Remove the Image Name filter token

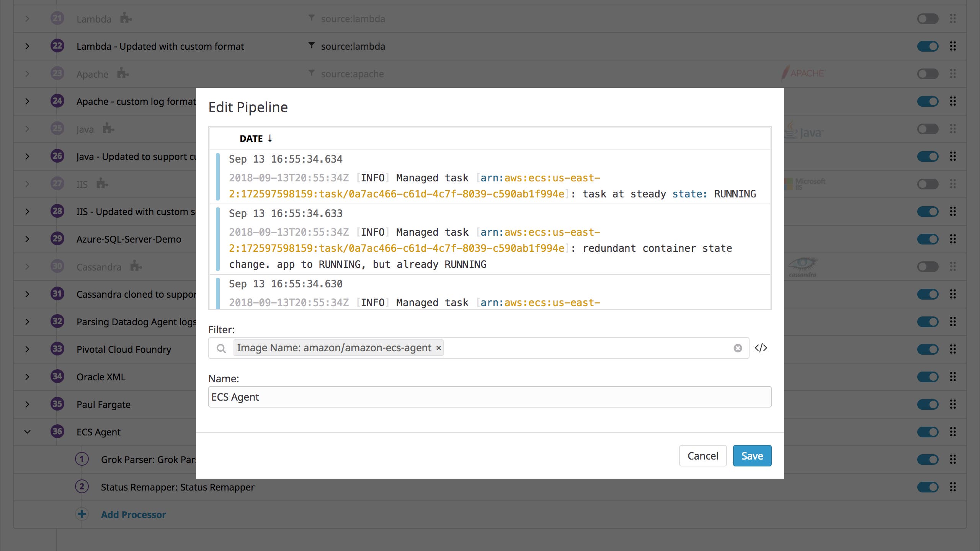tap(438, 348)
